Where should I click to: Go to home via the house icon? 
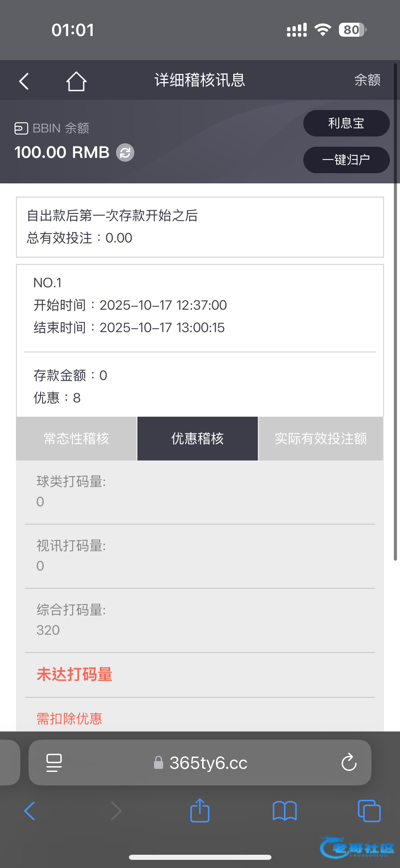[x=76, y=81]
